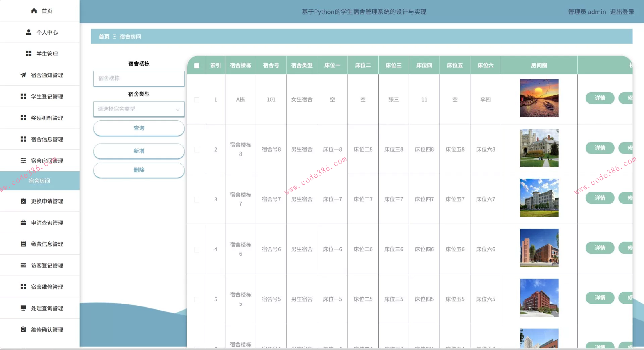Click the icon next to 更换申请管理
The width and height of the screenshot is (644, 350).
23,201
